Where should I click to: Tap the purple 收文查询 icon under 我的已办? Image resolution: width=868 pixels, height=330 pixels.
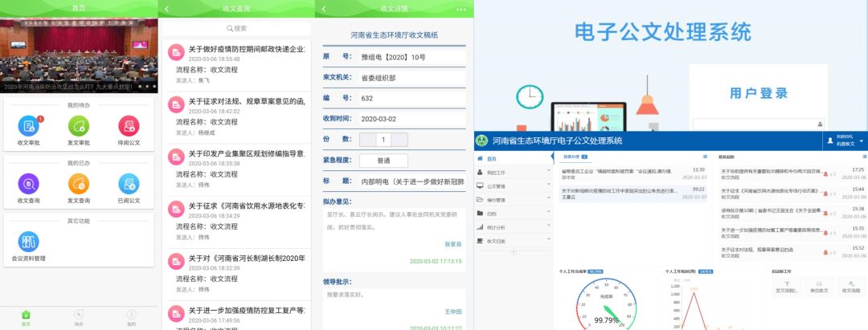[28, 184]
